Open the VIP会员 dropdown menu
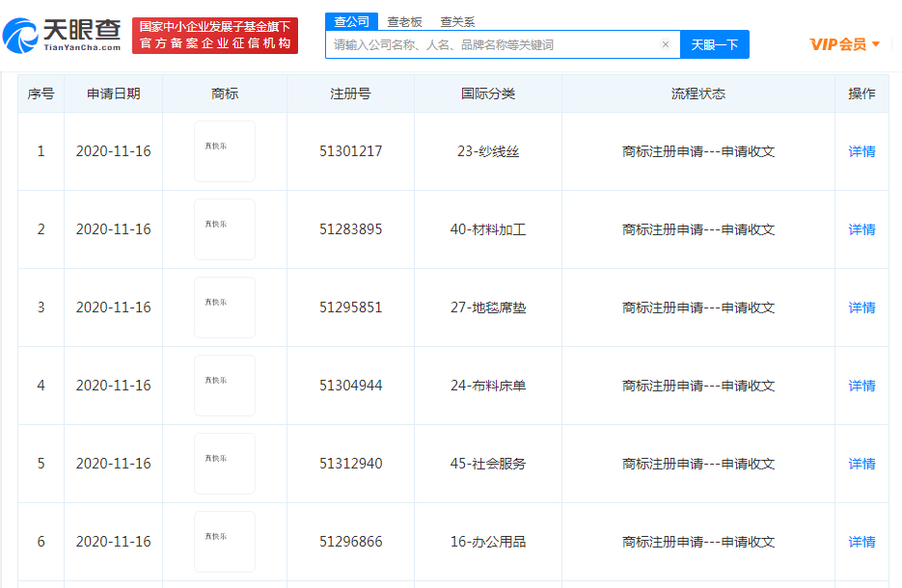Image resolution: width=902 pixels, height=588 pixels. coord(844,44)
